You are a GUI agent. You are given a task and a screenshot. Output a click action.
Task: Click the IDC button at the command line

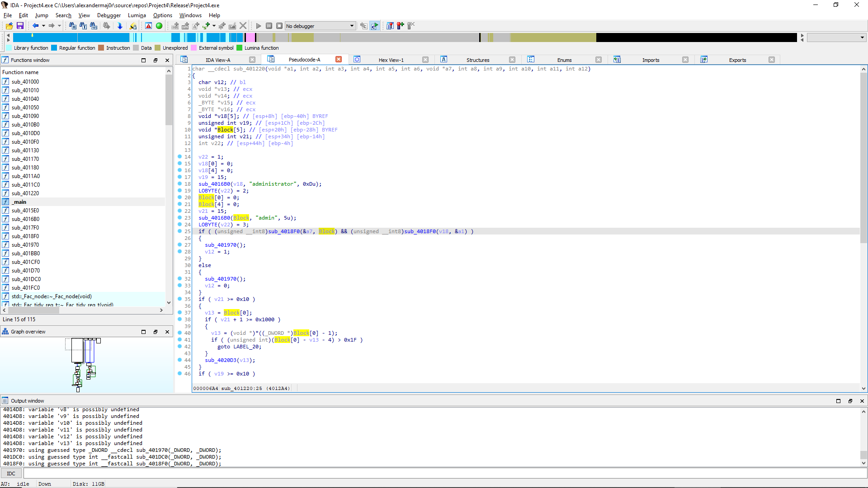click(x=11, y=474)
